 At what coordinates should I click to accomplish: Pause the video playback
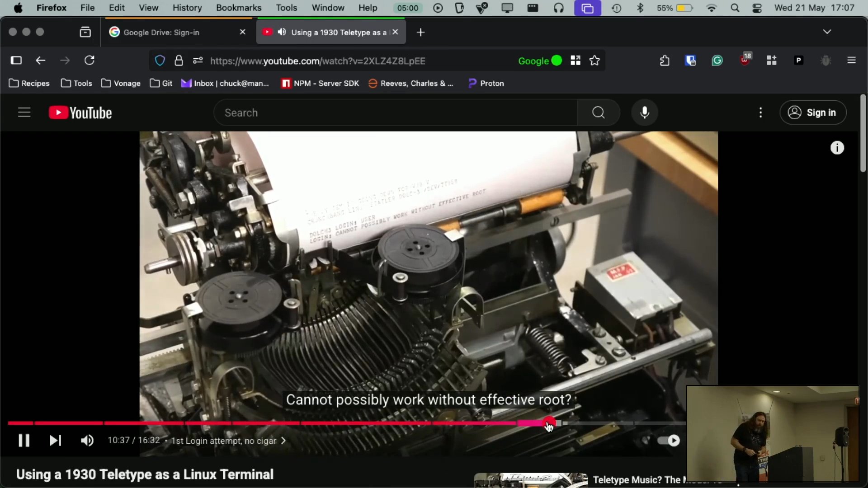tap(24, 441)
